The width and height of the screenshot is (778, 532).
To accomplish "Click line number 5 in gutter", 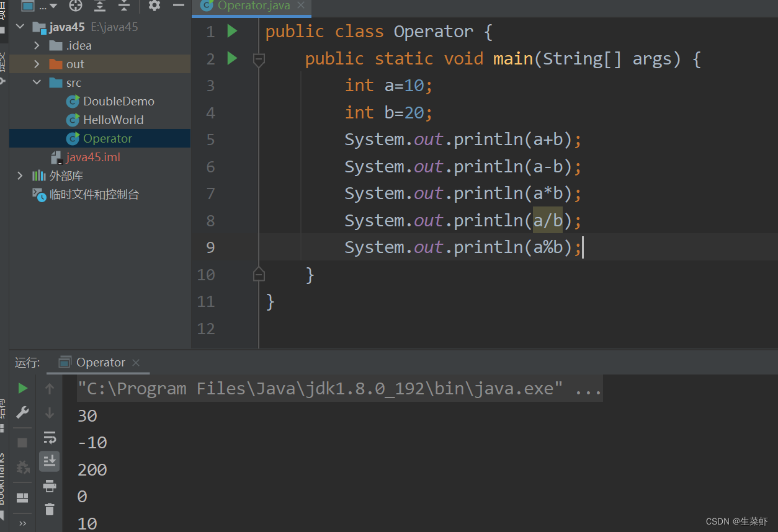I will point(210,140).
